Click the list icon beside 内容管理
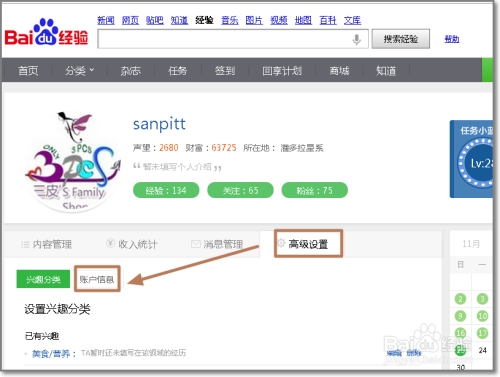 pos(25,245)
